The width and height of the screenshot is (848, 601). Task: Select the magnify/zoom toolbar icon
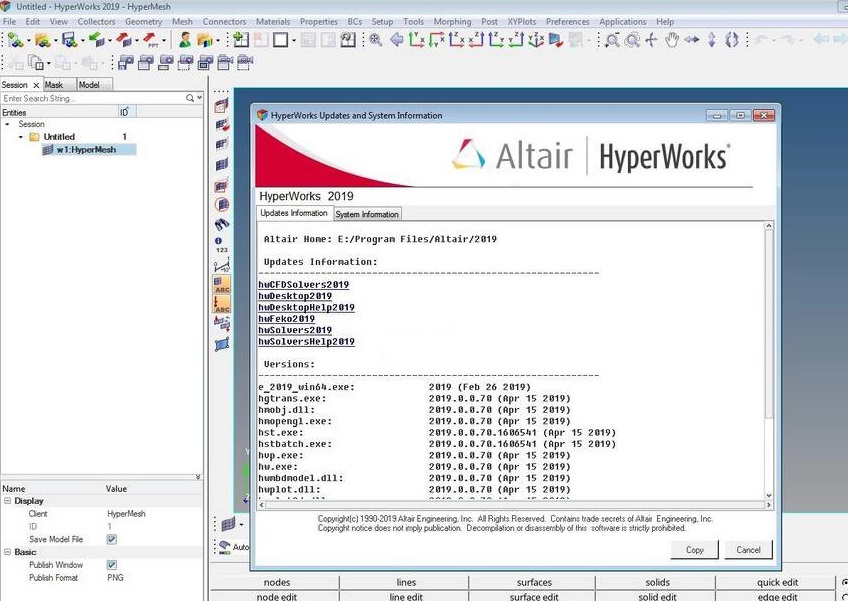pos(613,41)
